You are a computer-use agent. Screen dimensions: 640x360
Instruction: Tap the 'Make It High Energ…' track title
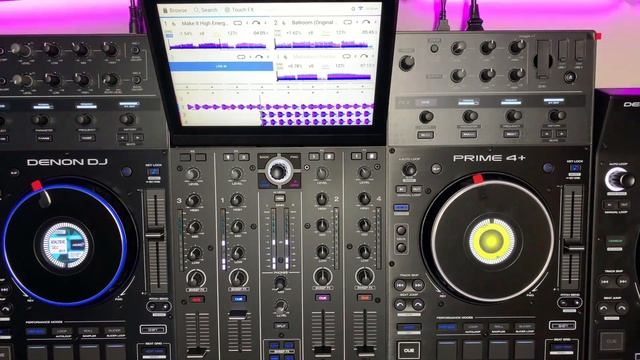pos(204,23)
